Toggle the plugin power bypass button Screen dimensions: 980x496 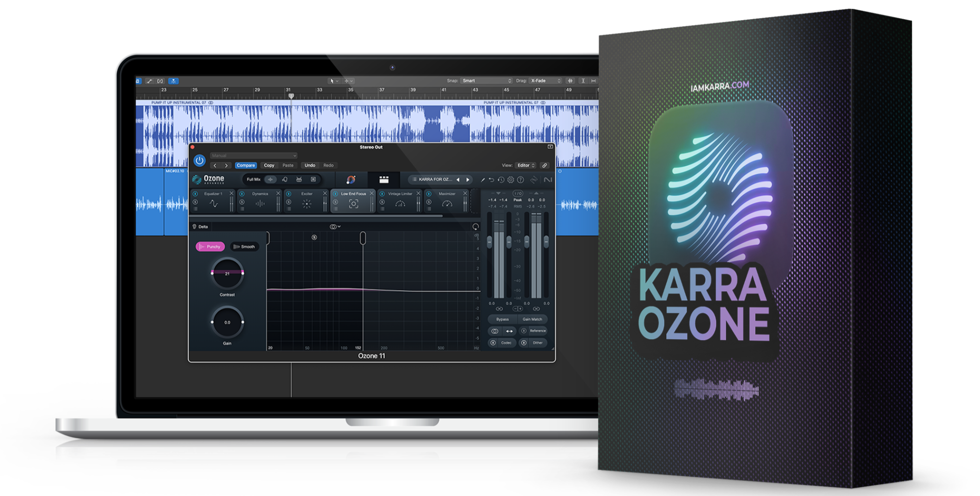point(199,160)
